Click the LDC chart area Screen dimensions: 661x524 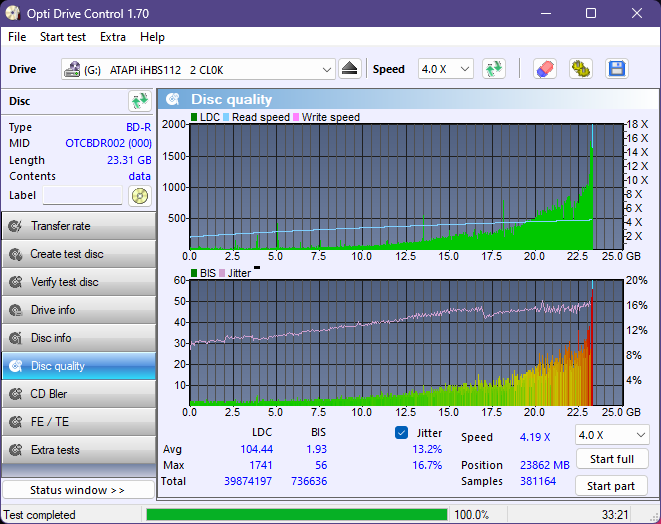(406, 186)
